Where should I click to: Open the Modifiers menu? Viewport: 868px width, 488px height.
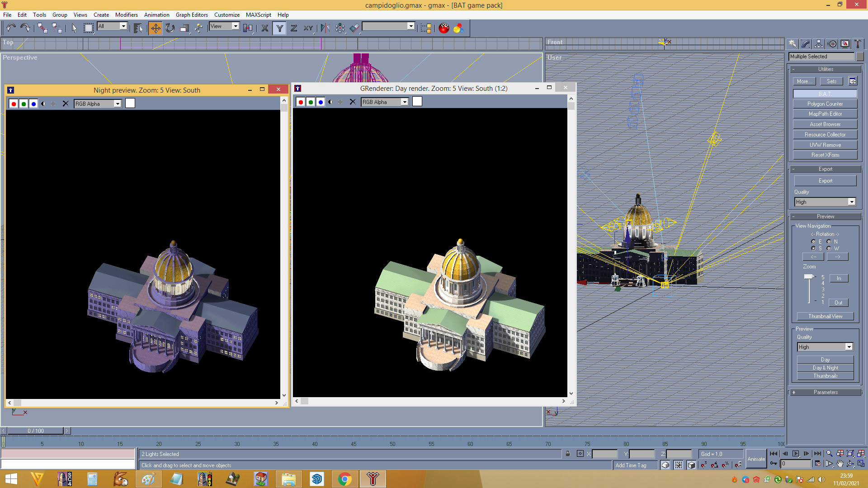(127, 15)
